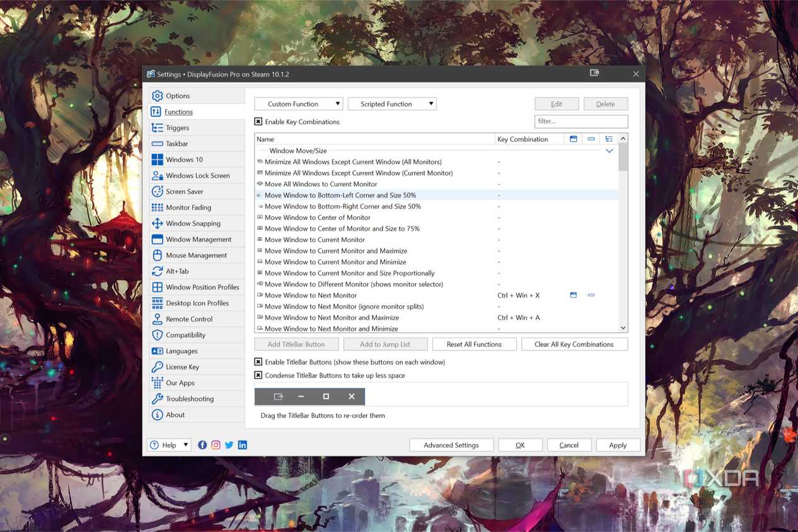
Task: Click the Troubleshooting wrench icon
Action: pyautogui.click(x=157, y=399)
